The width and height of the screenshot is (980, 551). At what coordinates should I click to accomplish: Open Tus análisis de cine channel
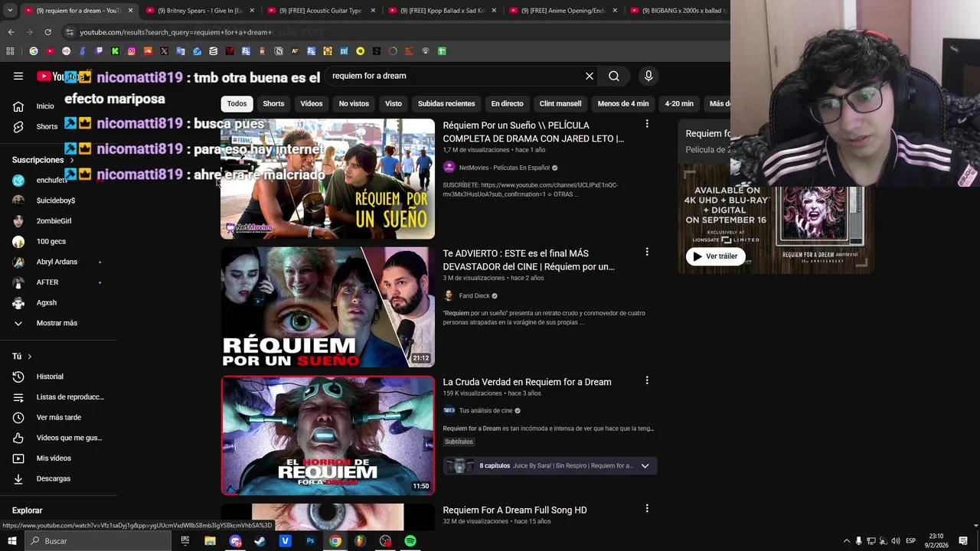485,411
